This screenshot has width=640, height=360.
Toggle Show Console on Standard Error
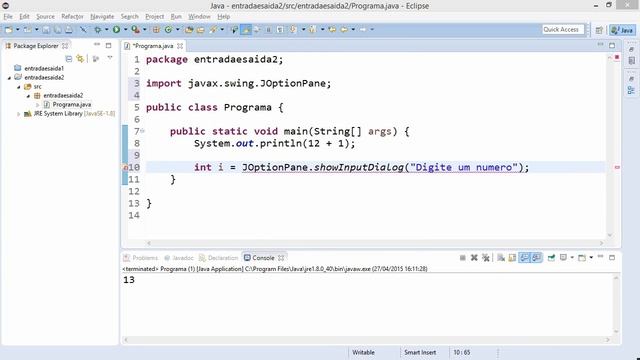pyautogui.click(x=536, y=258)
